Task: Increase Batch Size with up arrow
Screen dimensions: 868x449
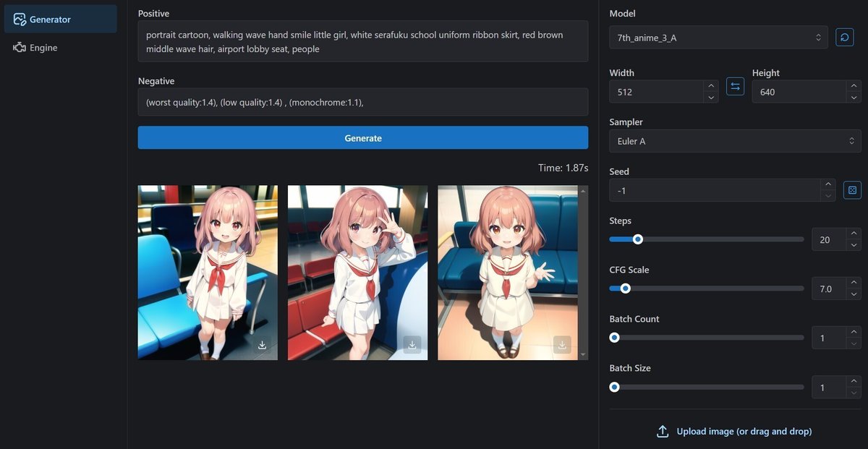Action: click(854, 381)
